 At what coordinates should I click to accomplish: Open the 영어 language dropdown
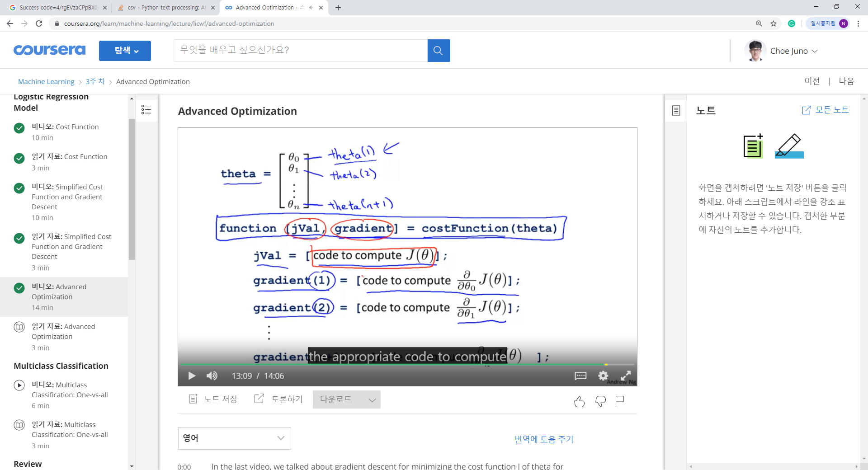234,438
